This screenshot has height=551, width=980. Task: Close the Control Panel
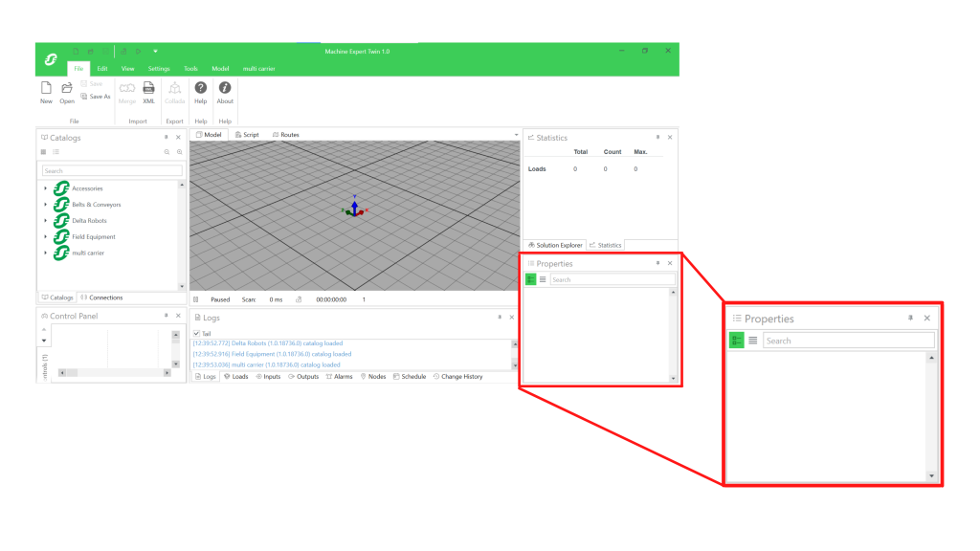point(178,316)
